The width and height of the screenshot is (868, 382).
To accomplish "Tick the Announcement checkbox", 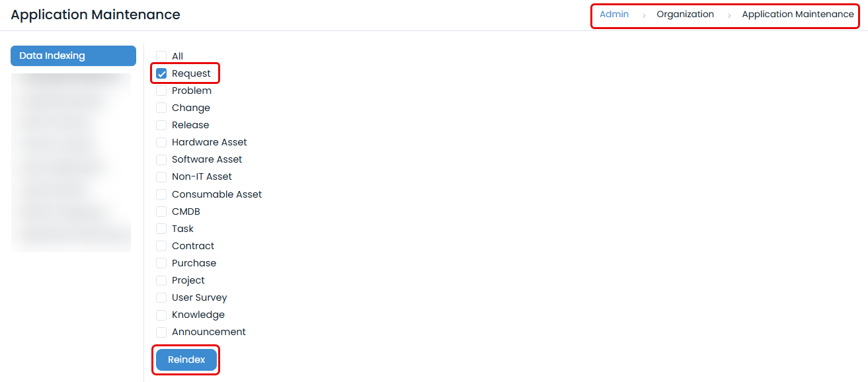I will (x=161, y=332).
